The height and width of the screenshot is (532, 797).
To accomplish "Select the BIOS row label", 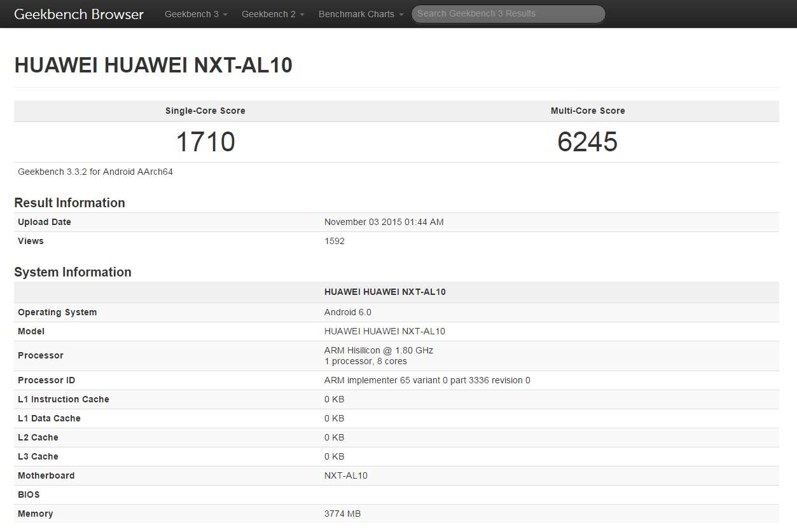I will [x=29, y=494].
